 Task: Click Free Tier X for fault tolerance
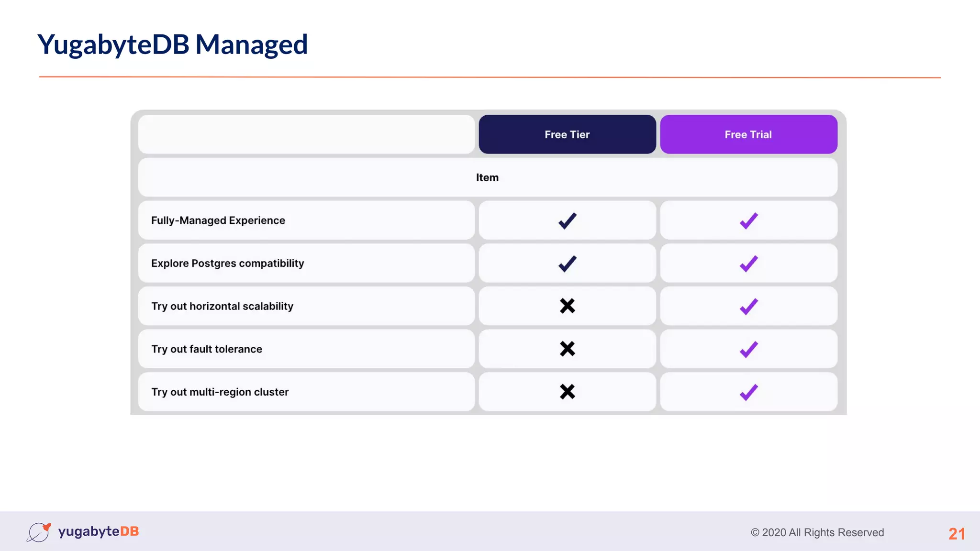point(567,349)
